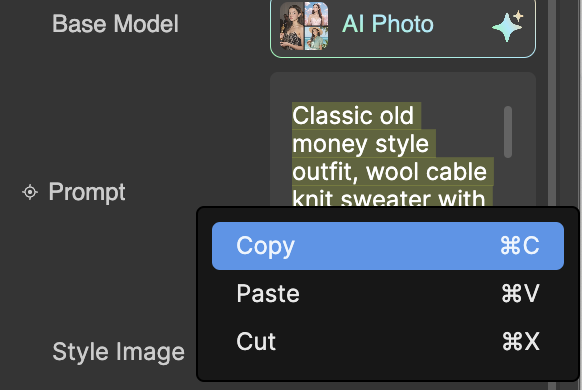Screen dimensions: 582x390
Task: Place cursor in 'Classic old' prompt line
Action: point(353,116)
